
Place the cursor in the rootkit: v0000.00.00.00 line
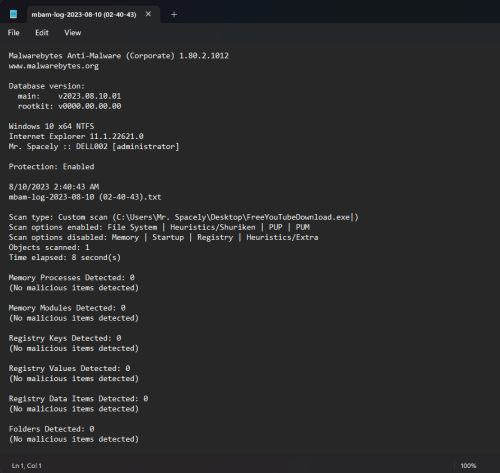tap(69, 106)
